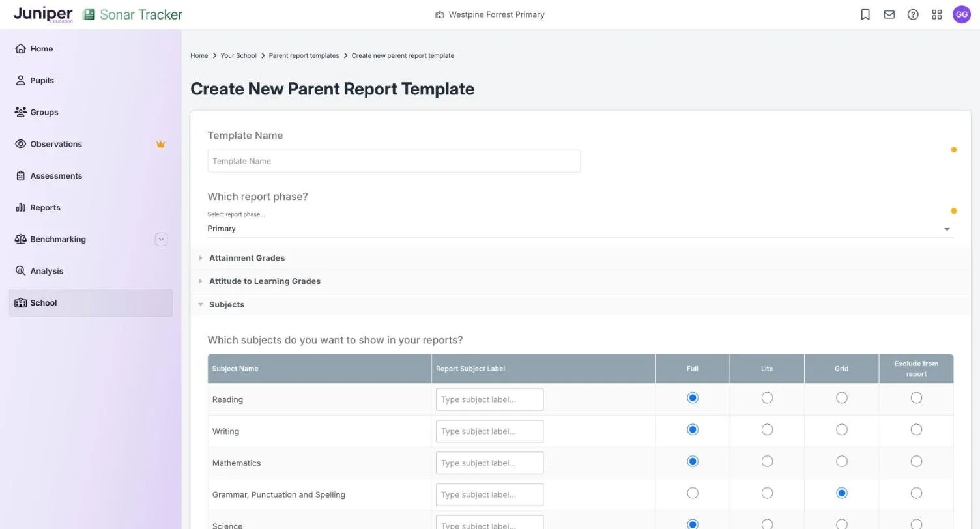Screen dimensions: 980x529
Task: Click the Sonar Tracker logo icon
Action: pyautogui.click(x=89, y=14)
